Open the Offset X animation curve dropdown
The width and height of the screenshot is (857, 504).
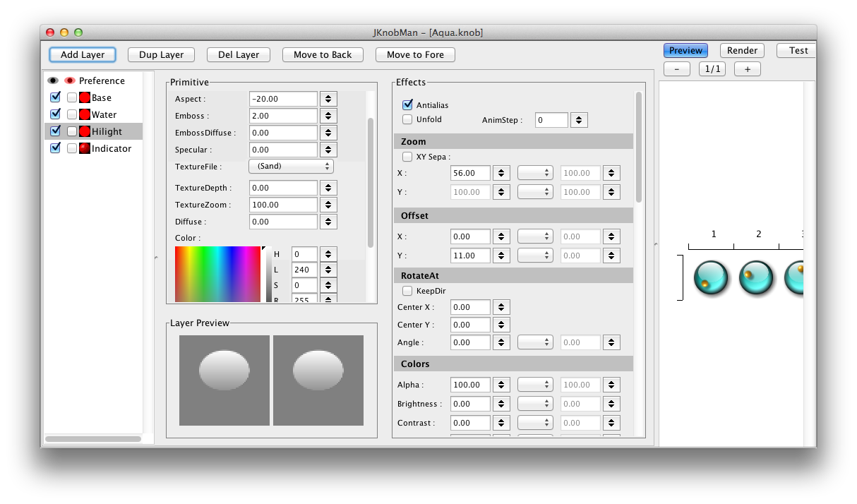click(535, 236)
